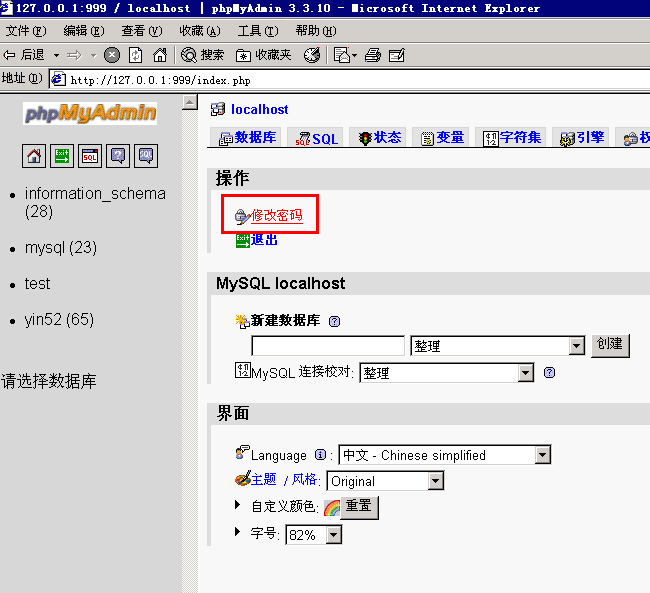Click the sidebar scroll up arrow
Image resolution: width=650 pixels, height=593 pixels.
tap(189, 102)
